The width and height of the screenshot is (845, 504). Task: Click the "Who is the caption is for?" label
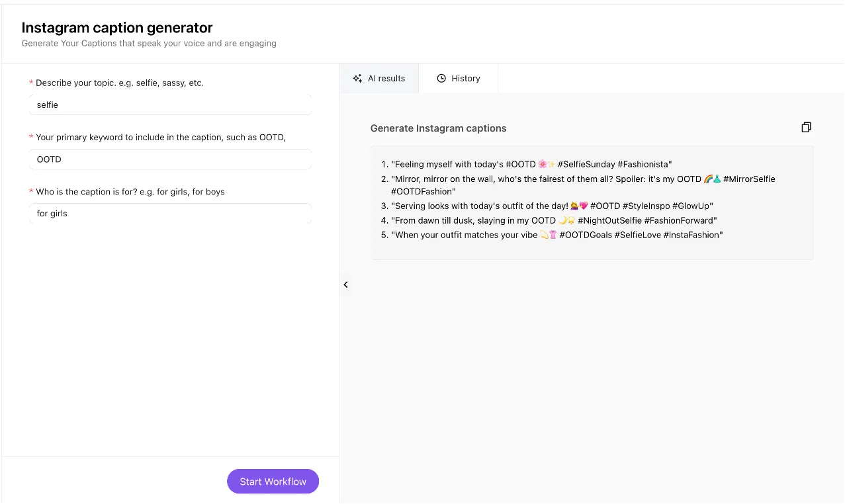pyautogui.click(x=130, y=192)
